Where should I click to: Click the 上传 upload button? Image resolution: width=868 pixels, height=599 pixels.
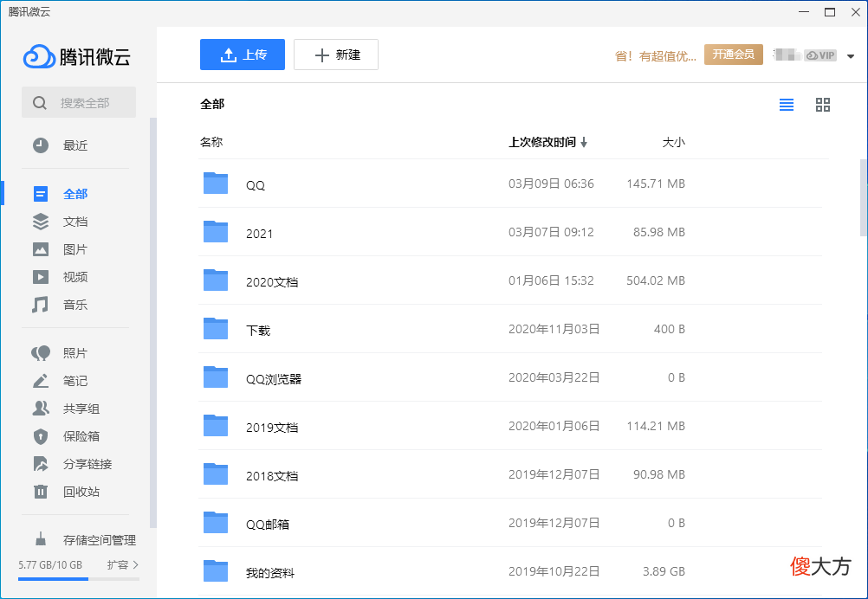pyautogui.click(x=243, y=55)
